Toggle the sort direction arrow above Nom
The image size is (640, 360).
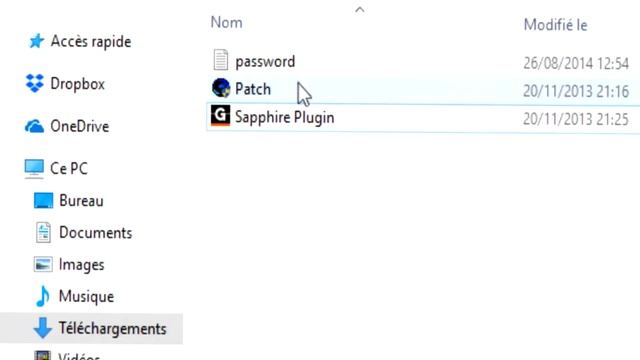pyautogui.click(x=360, y=9)
